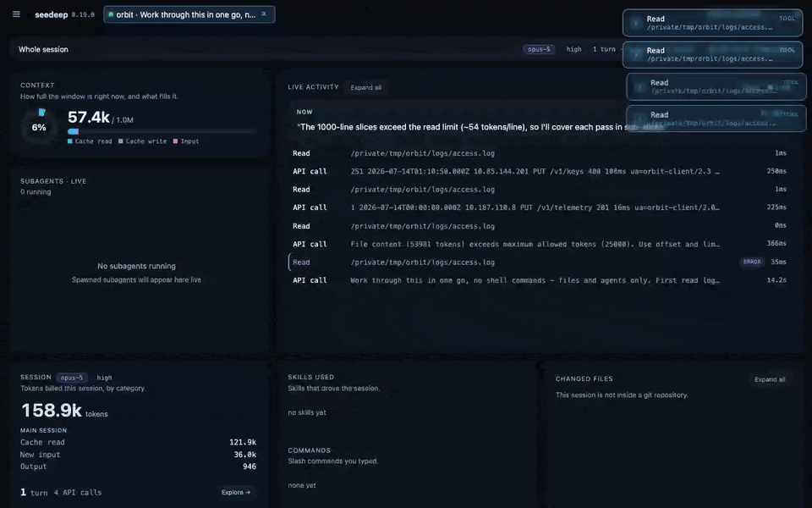Click the 250ms duration value
Image resolution: width=812 pixels, height=508 pixels.
point(776,171)
